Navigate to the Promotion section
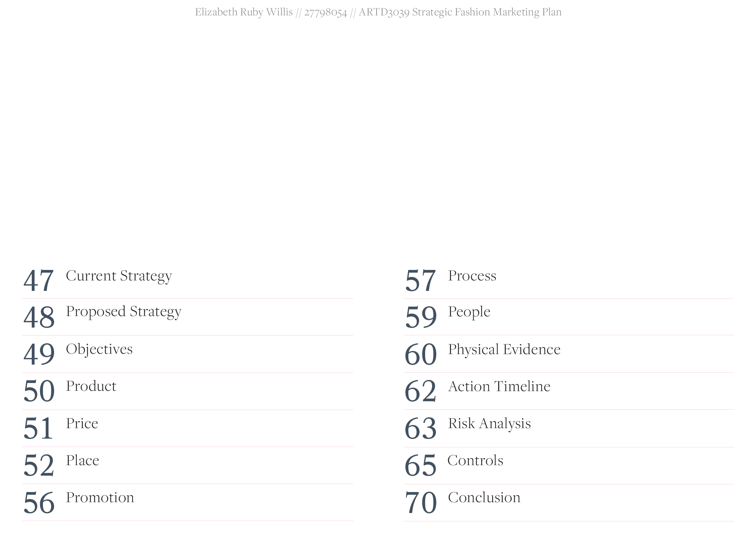Viewport: 756px width, 535px height. point(100,497)
